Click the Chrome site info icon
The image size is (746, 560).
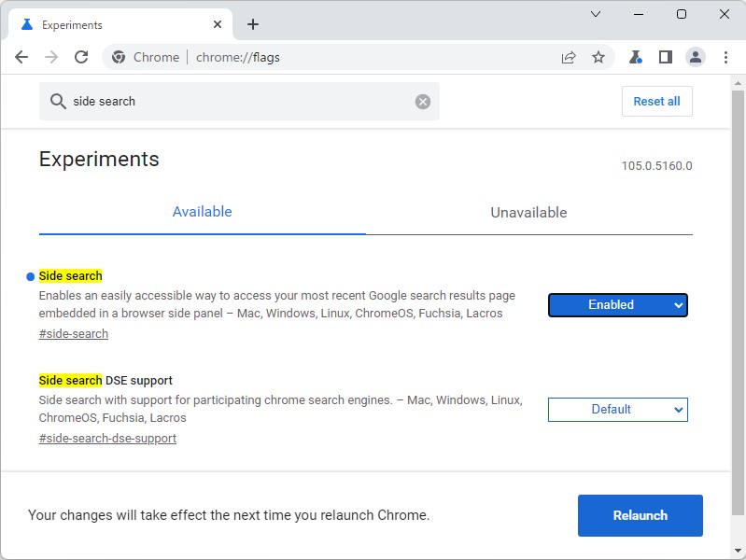click(x=119, y=57)
